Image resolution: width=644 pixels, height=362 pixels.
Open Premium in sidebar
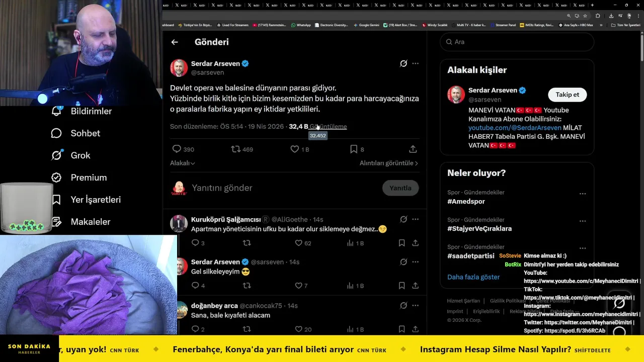pyautogui.click(x=79, y=177)
